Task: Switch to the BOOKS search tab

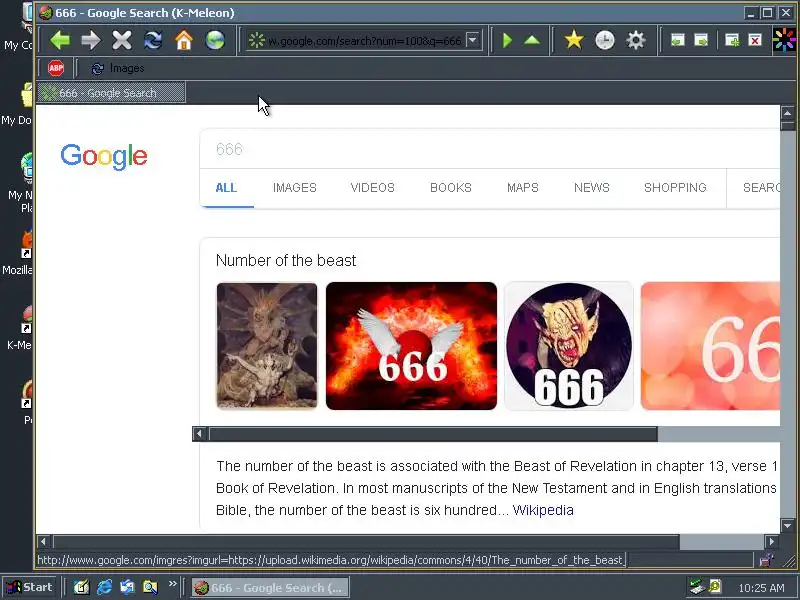Action: (x=451, y=188)
